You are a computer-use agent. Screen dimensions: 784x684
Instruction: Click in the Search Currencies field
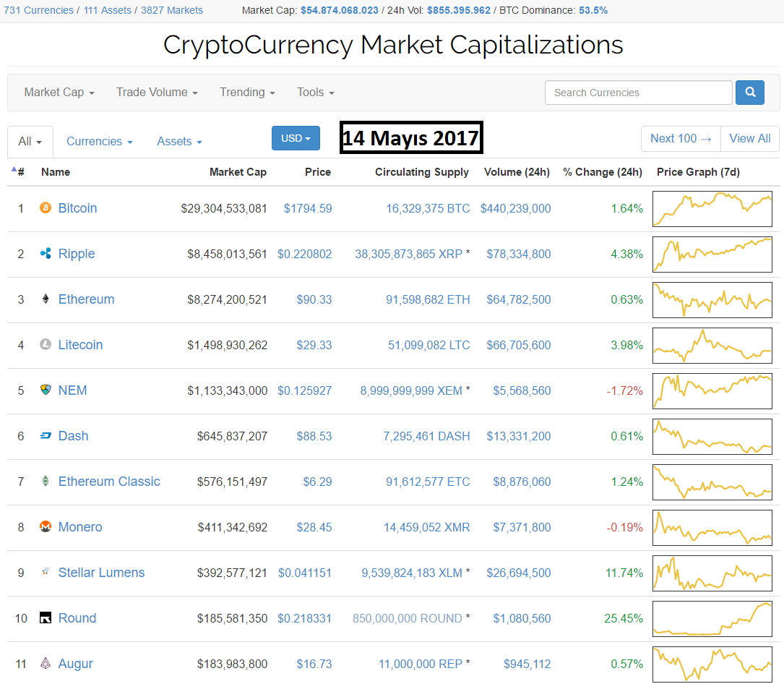(639, 93)
